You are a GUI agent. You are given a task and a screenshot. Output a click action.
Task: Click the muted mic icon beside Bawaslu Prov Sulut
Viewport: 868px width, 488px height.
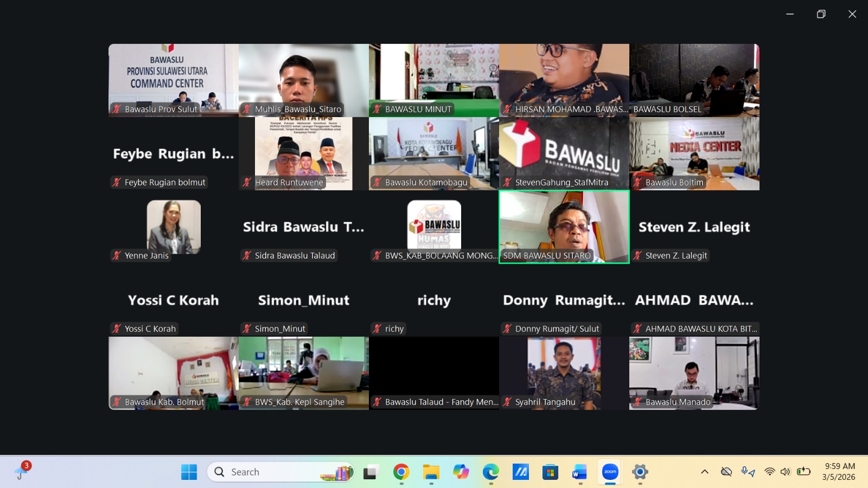pos(116,109)
